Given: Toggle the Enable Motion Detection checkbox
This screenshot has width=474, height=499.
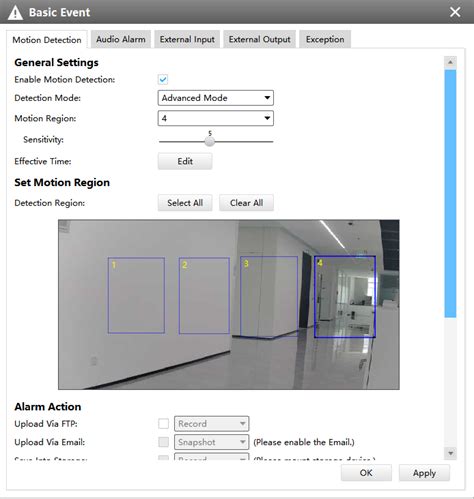Looking at the screenshot, I should (x=163, y=79).
